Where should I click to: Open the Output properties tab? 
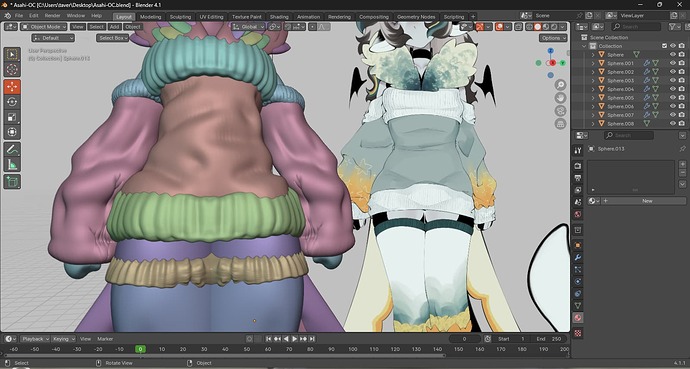(x=578, y=178)
